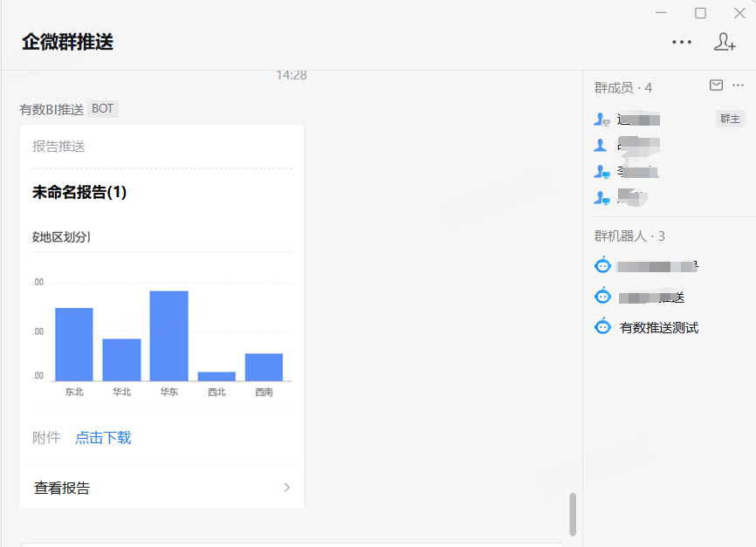Click the robot icon for 有数推送测试

602,327
